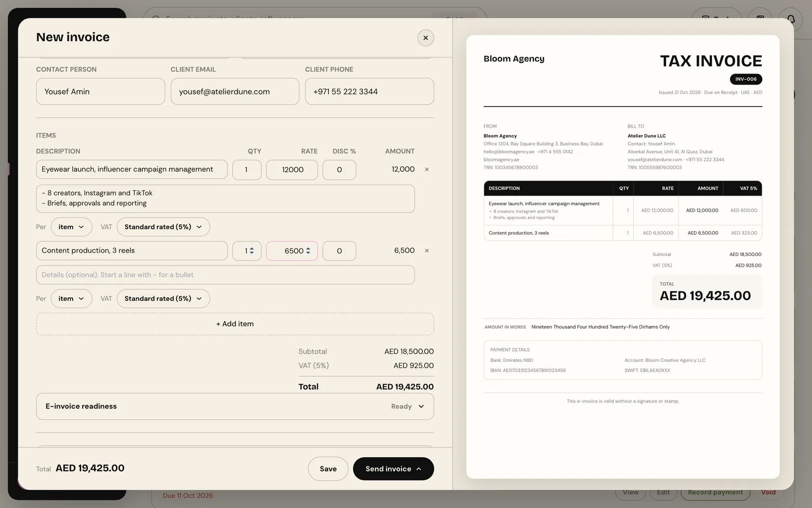Edit the Contact person field
The height and width of the screenshot is (508, 812).
coord(100,91)
